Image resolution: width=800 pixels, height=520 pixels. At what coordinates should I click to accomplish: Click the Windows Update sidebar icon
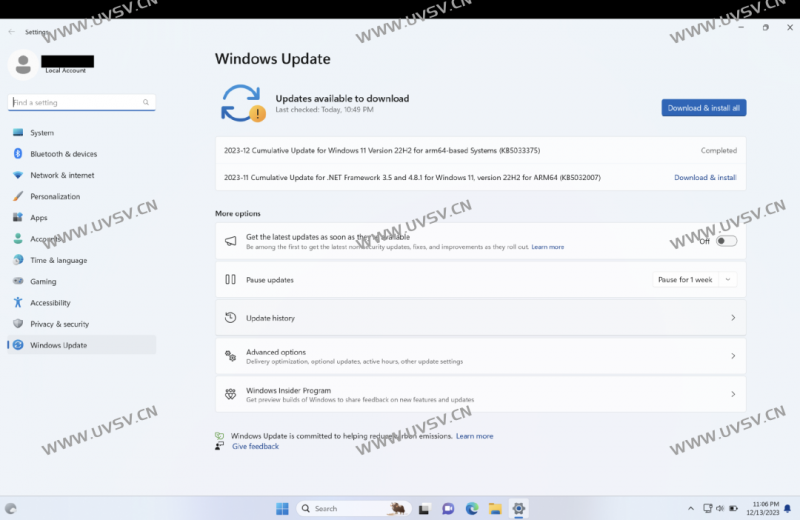[x=18, y=345]
